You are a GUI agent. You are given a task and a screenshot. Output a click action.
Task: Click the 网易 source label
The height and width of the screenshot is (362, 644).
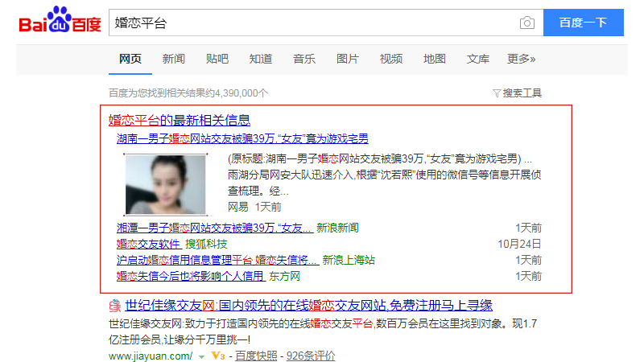pos(238,207)
